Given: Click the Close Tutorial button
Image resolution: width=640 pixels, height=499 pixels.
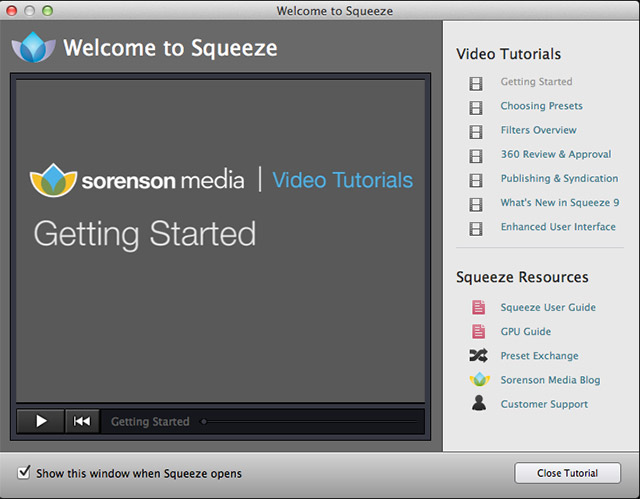Looking at the screenshot, I should click(567, 473).
